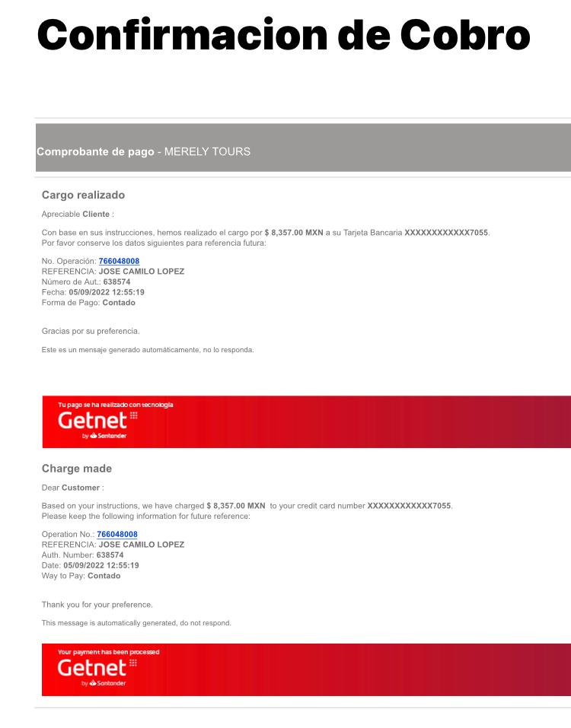Click the dotted grid icon beside upper Getnet logo
This screenshot has height=728, width=571.
click(134, 415)
